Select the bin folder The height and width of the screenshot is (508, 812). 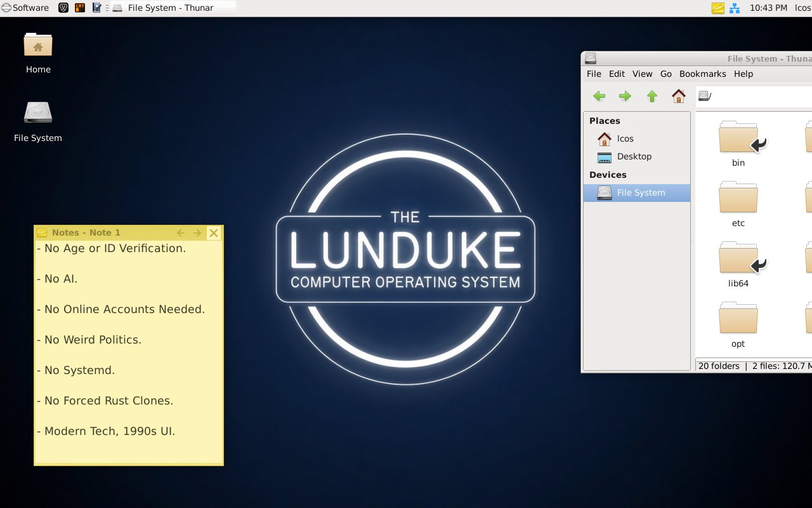click(x=738, y=144)
